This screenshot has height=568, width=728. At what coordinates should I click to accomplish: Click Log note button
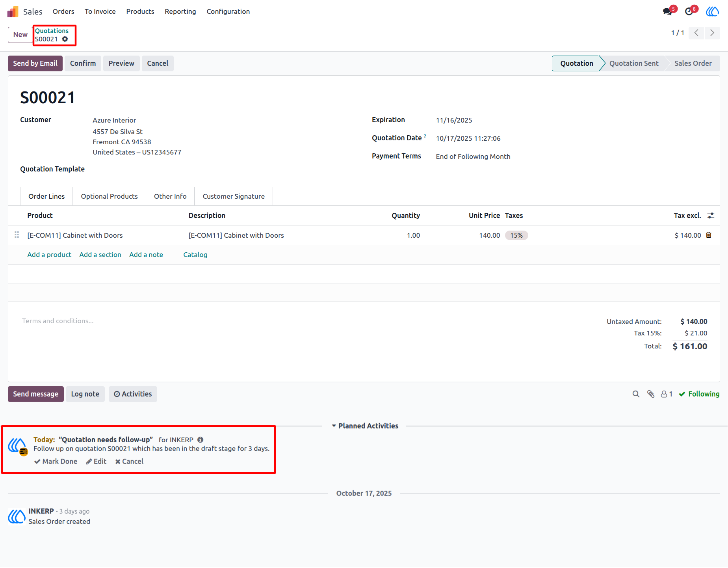85,394
